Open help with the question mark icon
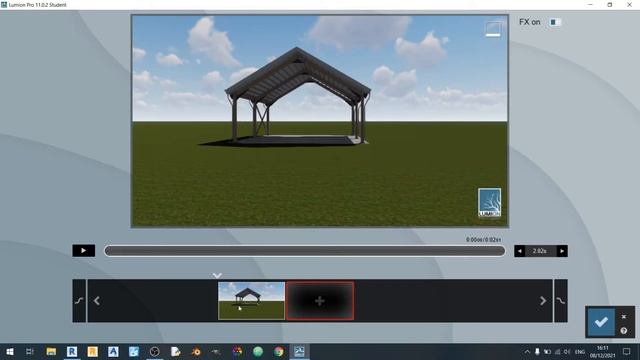640x360 pixels. pos(624,331)
